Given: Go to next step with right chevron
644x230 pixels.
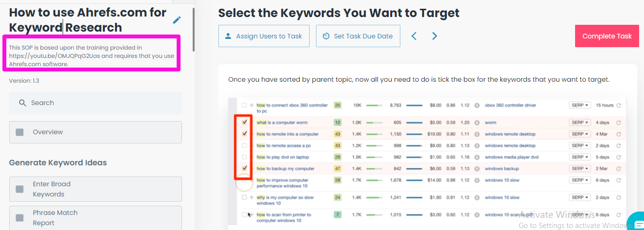Looking at the screenshot, I should pos(434,36).
